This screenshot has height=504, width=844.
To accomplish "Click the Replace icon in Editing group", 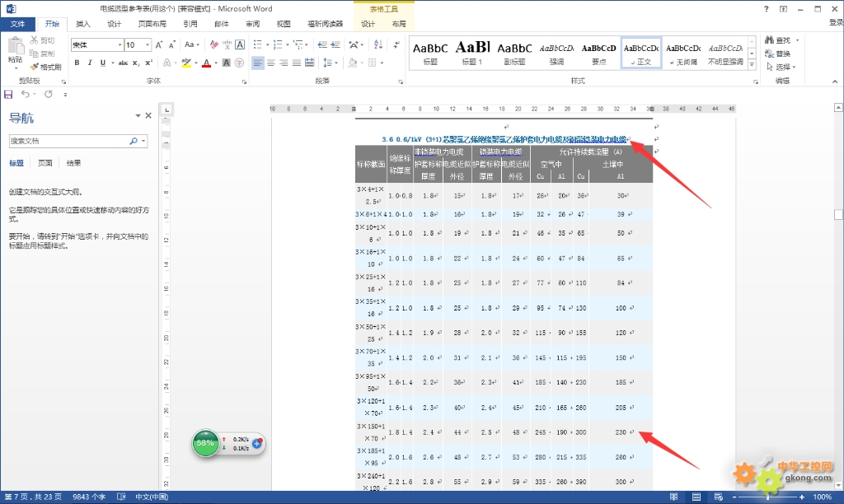I will tap(770, 54).
